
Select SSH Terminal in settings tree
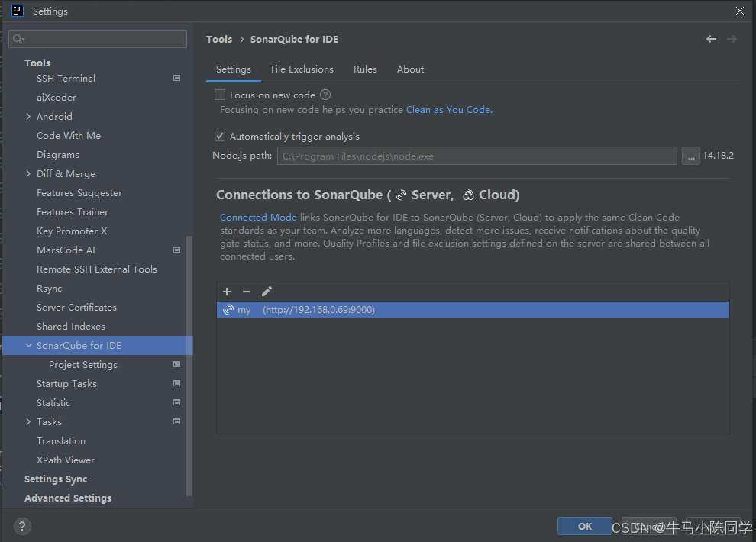click(x=66, y=78)
